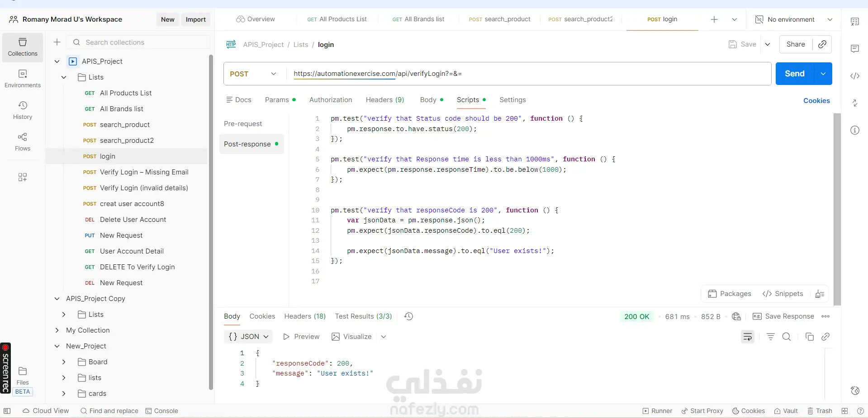Click the request URL input field
Screen dimensions: 868x418
tap(529, 74)
